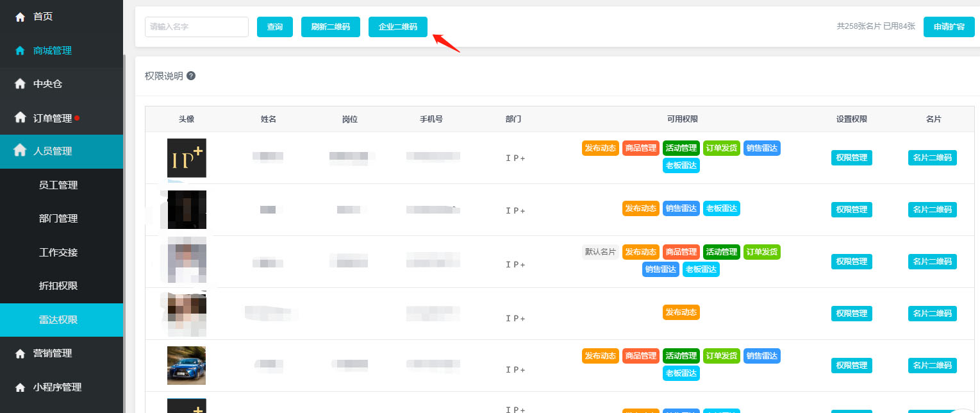The width and height of the screenshot is (980, 413).
Task: Click the house icon beside 小程序管理
Action: click(20, 387)
